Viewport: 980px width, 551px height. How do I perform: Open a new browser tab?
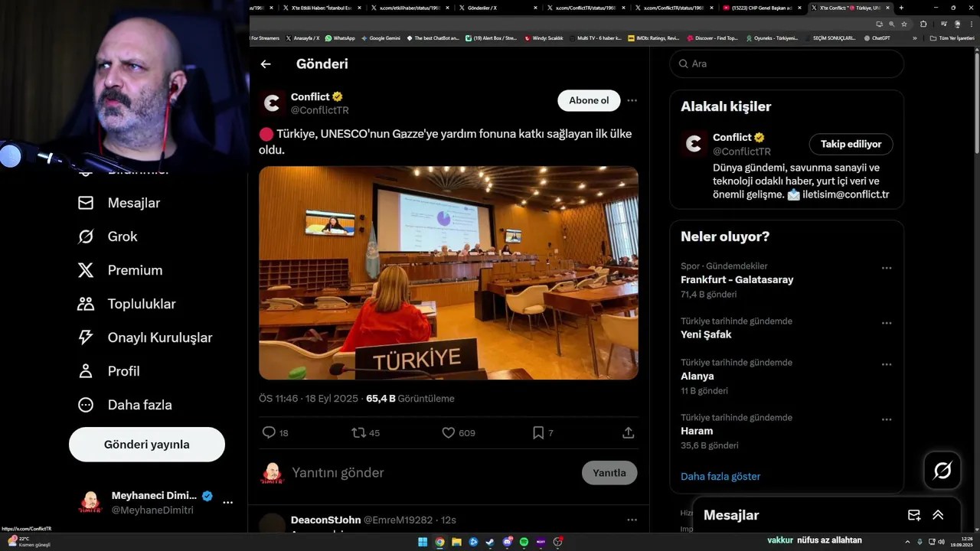pyautogui.click(x=901, y=8)
